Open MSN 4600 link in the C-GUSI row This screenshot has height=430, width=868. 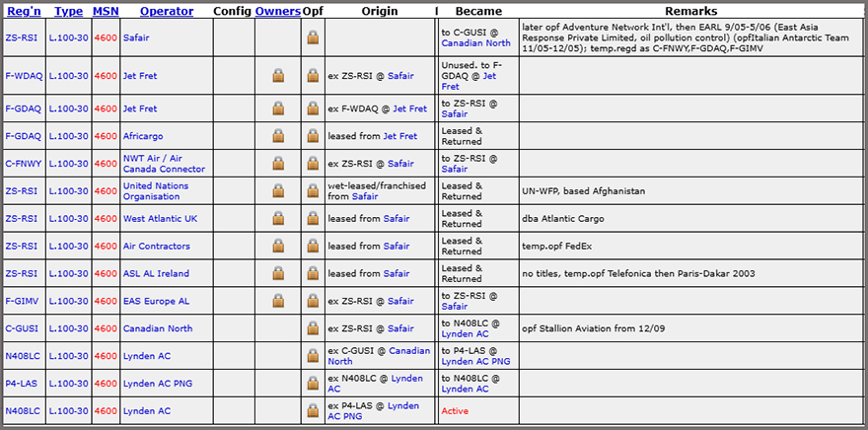click(x=106, y=328)
